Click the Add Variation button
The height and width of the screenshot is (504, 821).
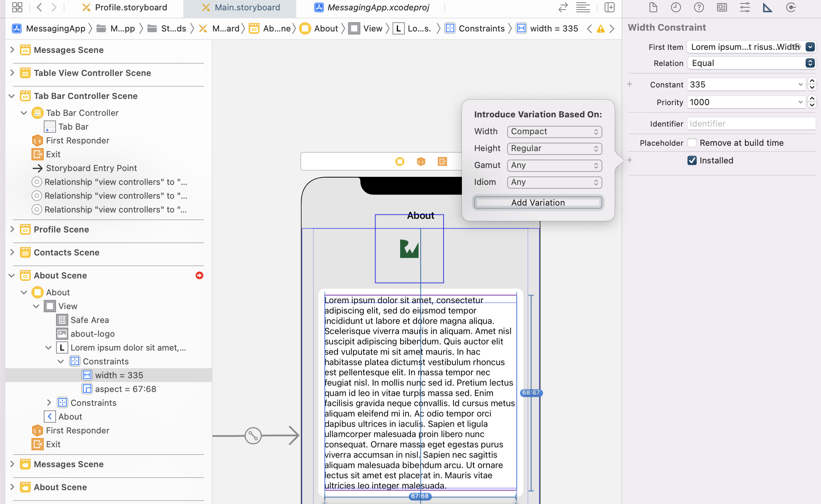tap(538, 203)
